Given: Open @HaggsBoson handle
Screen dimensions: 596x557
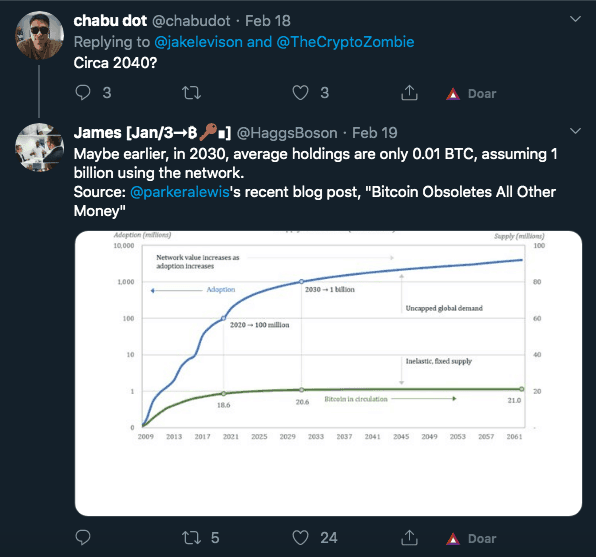Looking at the screenshot, I should tap(287, 133).
